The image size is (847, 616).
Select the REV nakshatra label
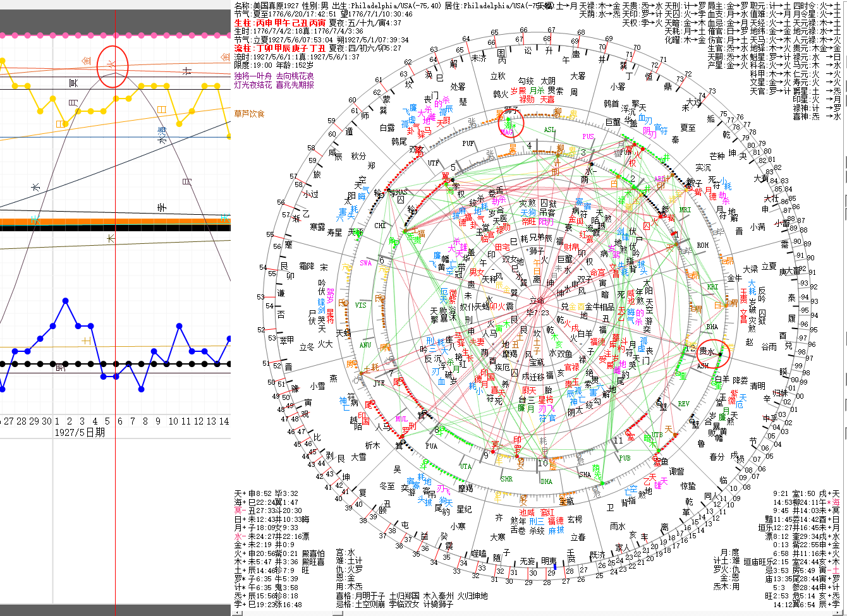coord(684,404)
